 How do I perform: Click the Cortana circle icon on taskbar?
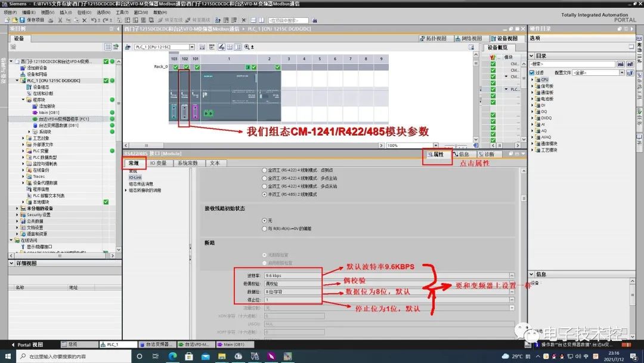(140, 356)
